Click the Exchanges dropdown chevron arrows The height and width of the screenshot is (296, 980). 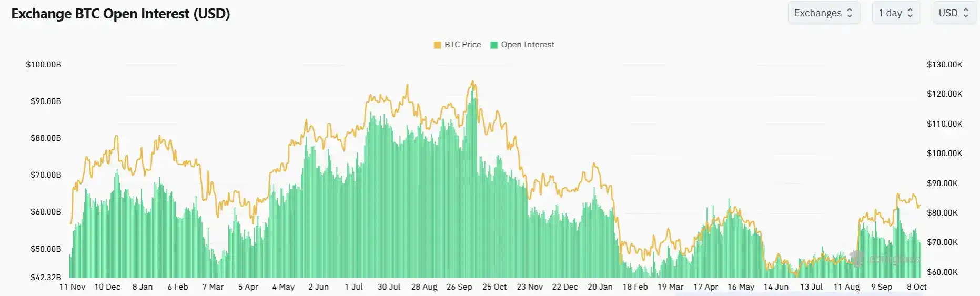pyautogui.click(x=850, y=13)
